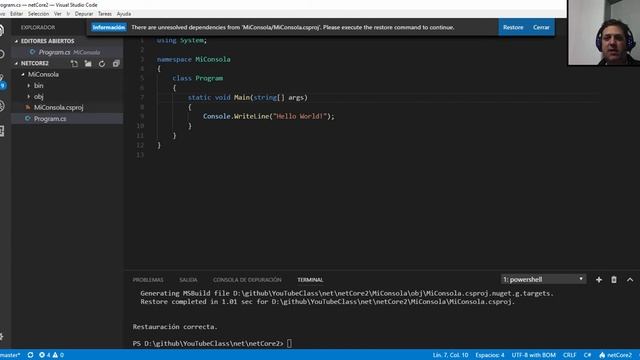Click the 'namespace MiConsola' code line
The image size is (640, 360).
tap(193, 60)
